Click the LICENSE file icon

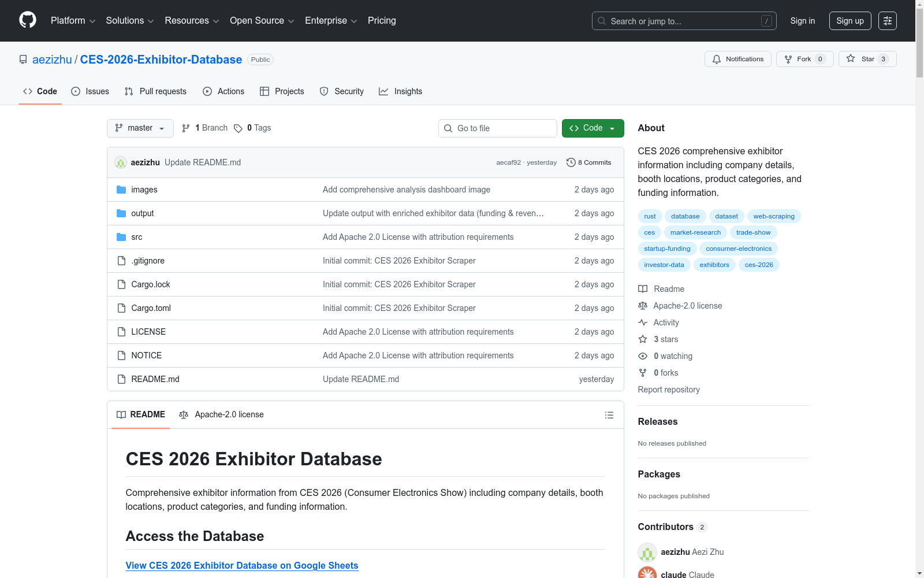tap(121, 332)
